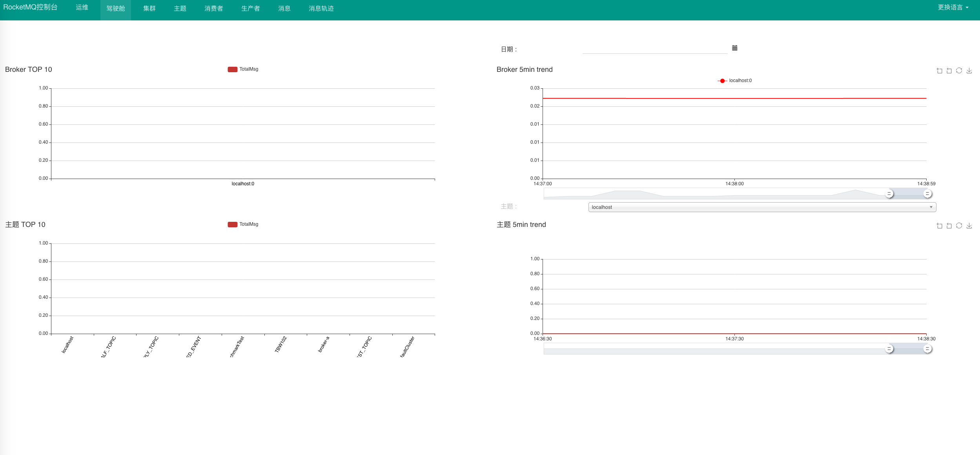980x455 pixels.
Task: Open the 消息 message tab
Action: [284, 9]
